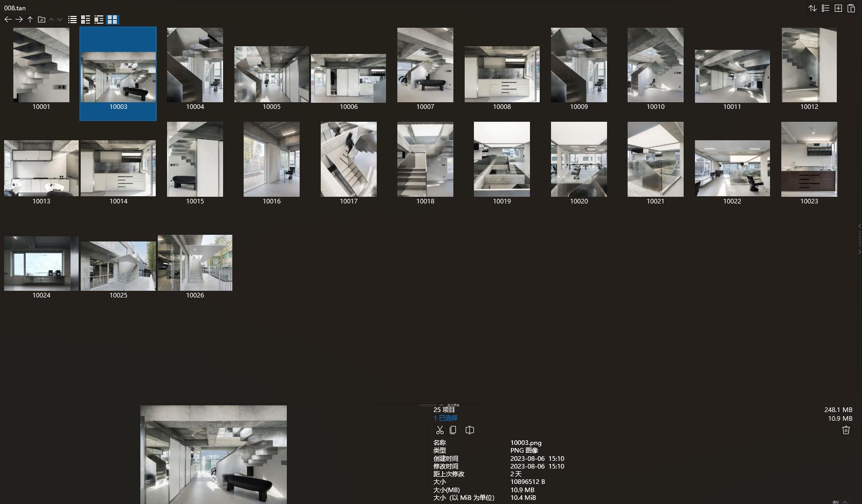Select the 10019 image thumbnail
This screenshot has width=862, height=504.
(502, 159)
